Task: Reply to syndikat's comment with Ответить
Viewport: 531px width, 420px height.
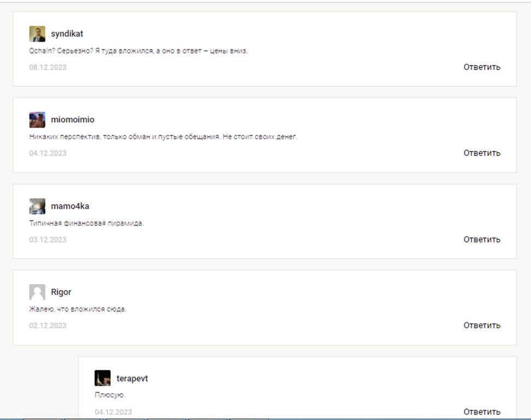Action: click(x=482, y=67)
